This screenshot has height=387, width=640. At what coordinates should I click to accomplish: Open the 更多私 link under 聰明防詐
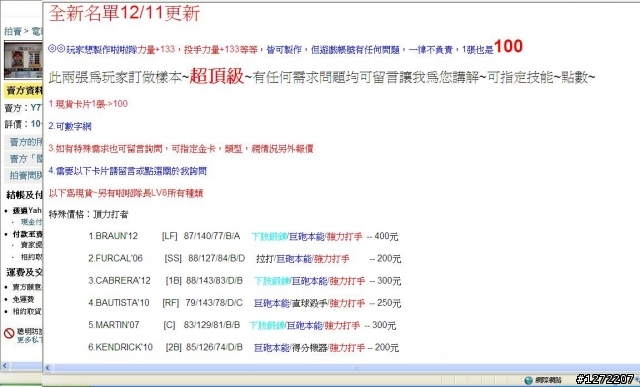[29, 340]
